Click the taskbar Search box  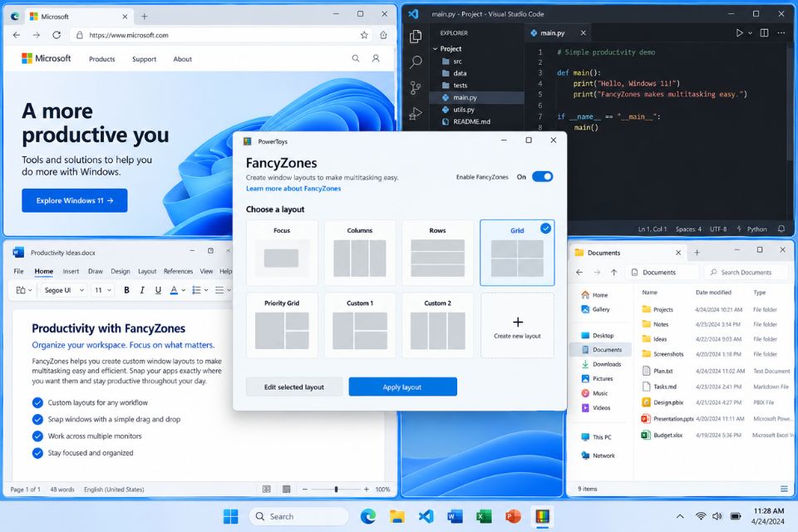coord(298,516)
